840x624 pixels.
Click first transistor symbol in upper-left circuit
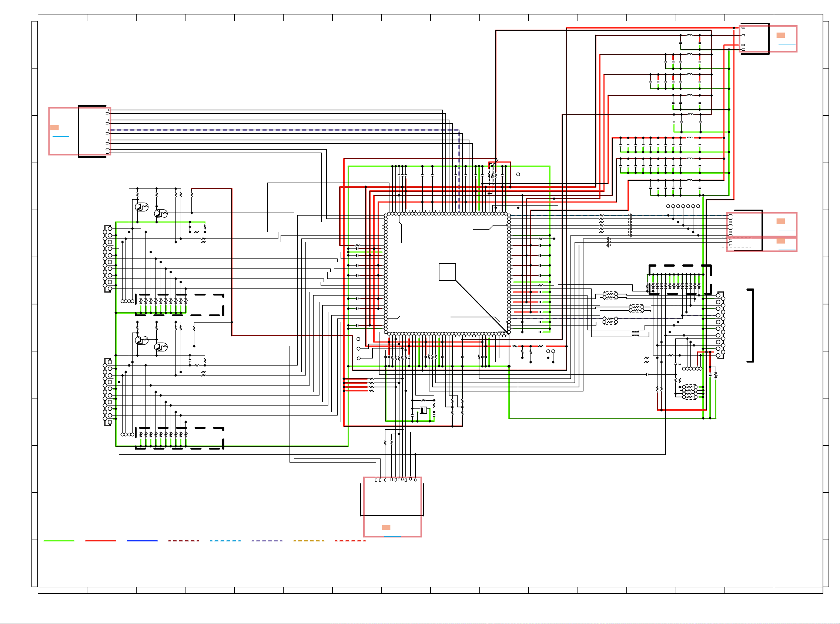click(141, 207)
